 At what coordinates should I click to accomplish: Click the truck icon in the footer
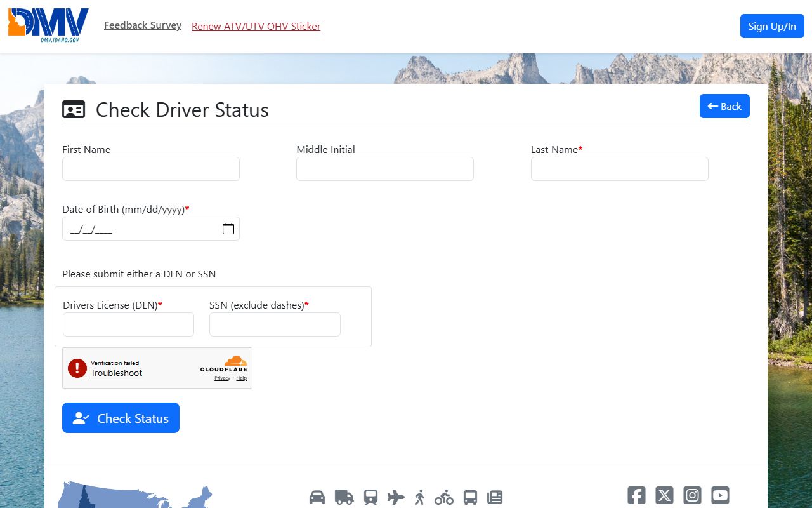(344, 497)
